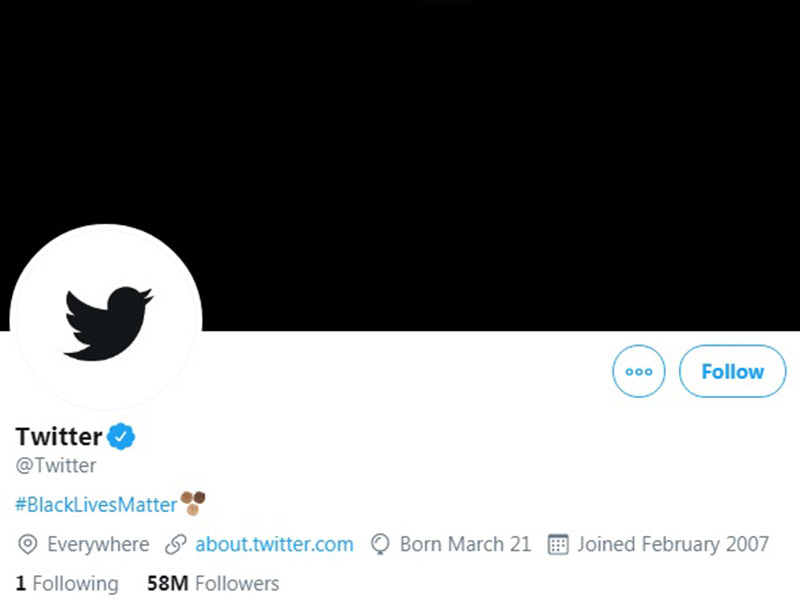
Task: Click the calendar joined icon
Action: click(558, 544)
